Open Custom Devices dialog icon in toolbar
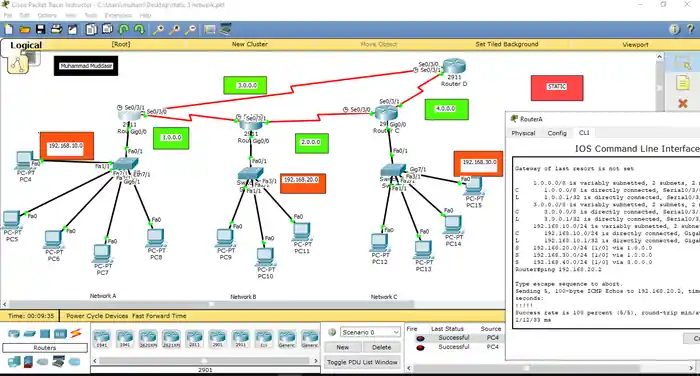 [x=225, y=29]
